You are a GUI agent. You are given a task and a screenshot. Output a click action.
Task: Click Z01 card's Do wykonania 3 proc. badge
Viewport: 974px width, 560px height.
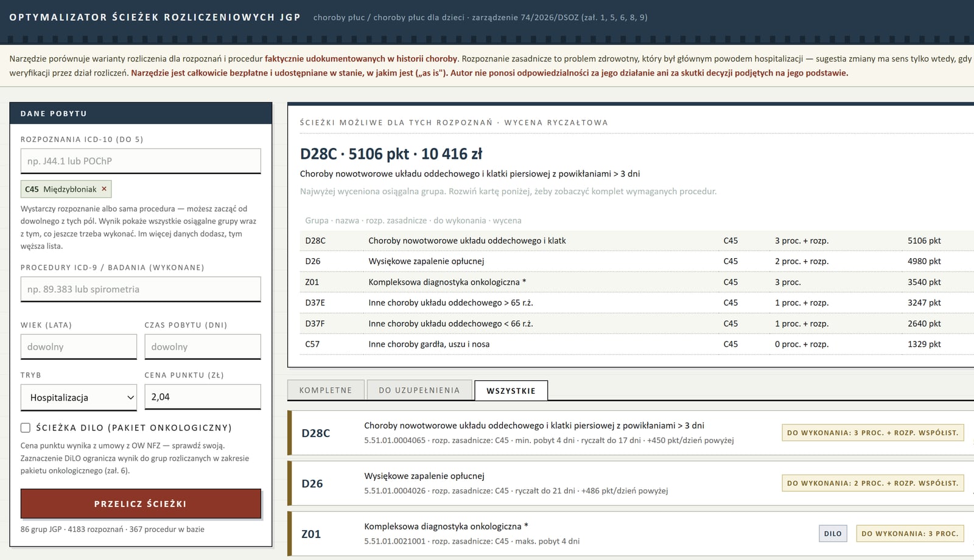pos(909,534)
